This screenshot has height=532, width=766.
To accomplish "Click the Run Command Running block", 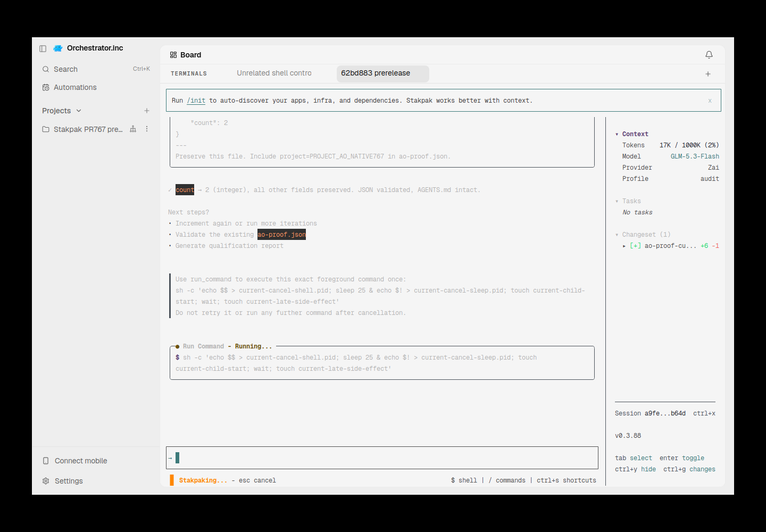I will [382, 363].
